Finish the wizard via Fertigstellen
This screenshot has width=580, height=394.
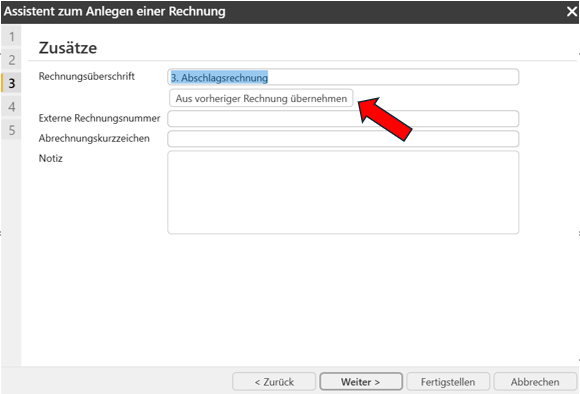[x=448, y=381]
